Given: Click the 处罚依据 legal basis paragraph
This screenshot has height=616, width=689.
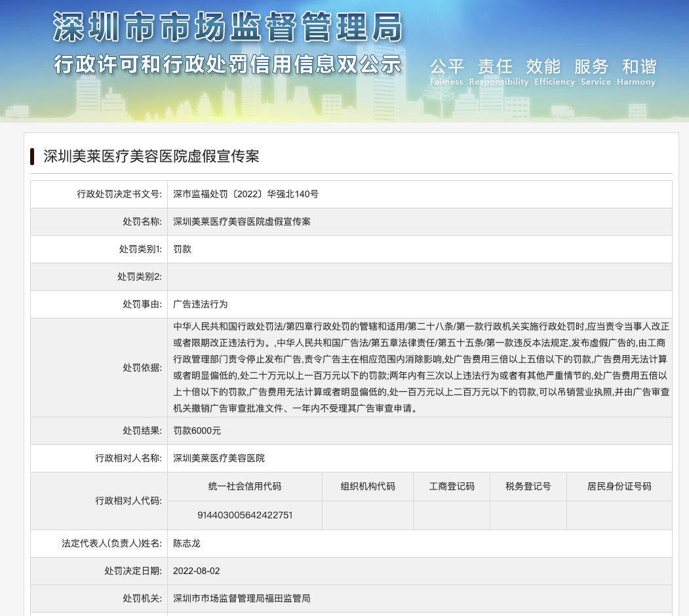Looking at the screenshot, I should [x=420, y=367].
